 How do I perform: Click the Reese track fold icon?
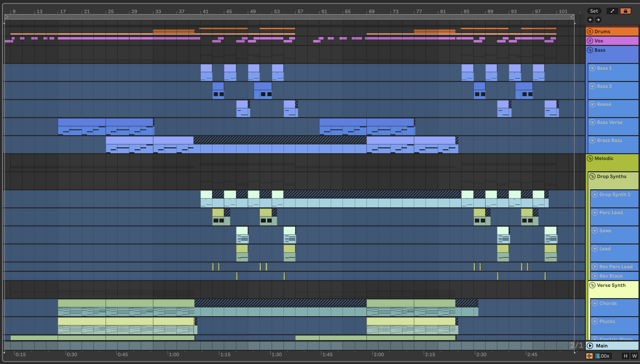pos(592,104)
